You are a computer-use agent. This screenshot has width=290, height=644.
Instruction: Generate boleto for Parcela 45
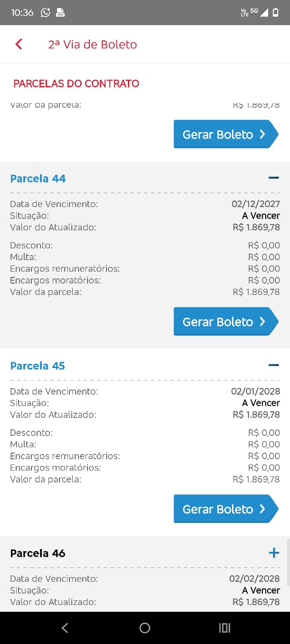(225, 509)
